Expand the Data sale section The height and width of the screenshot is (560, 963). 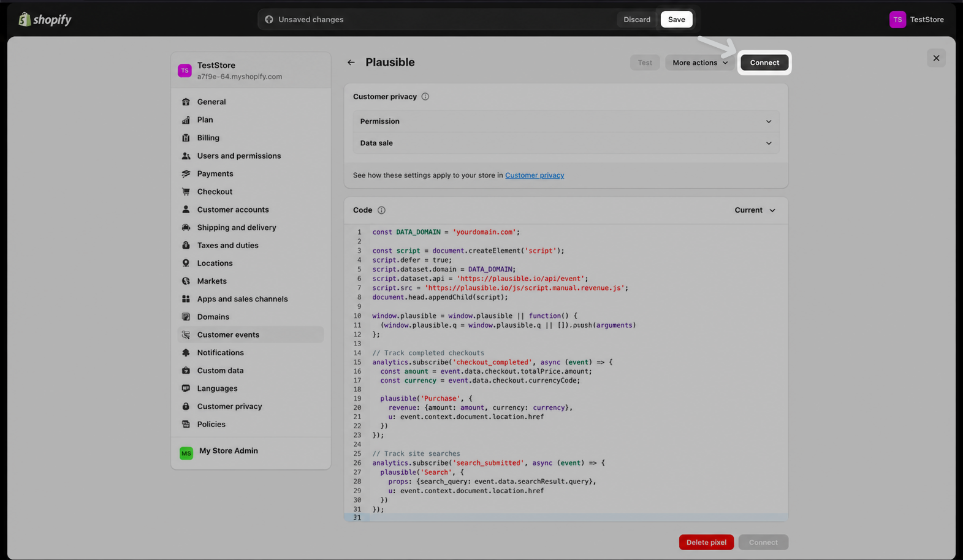coord(566,143)
